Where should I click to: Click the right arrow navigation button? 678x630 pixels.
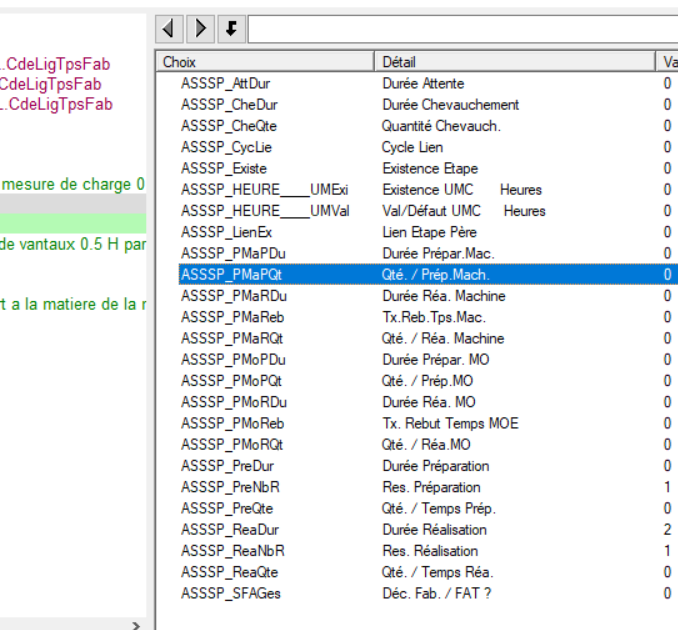coord(200,28)
